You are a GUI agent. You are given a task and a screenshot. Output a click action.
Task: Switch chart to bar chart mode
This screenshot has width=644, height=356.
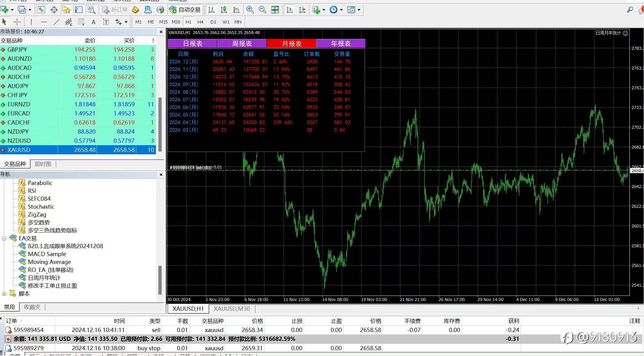pos(211,10)
